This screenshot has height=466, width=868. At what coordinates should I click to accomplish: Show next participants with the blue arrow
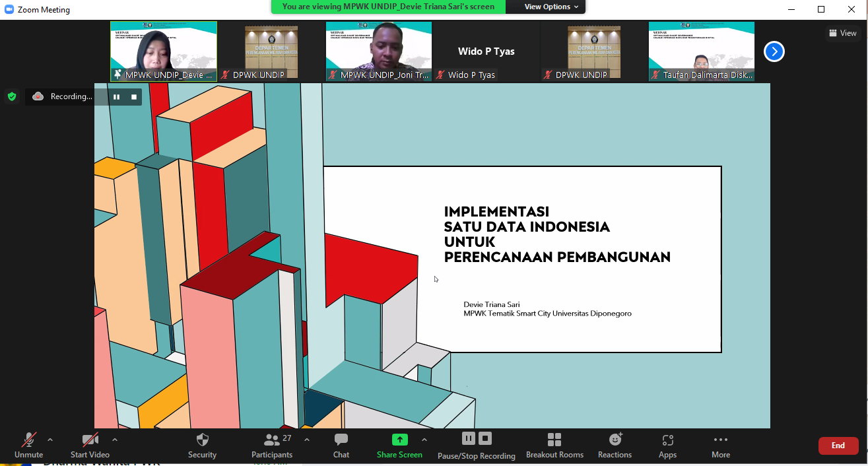774,51
